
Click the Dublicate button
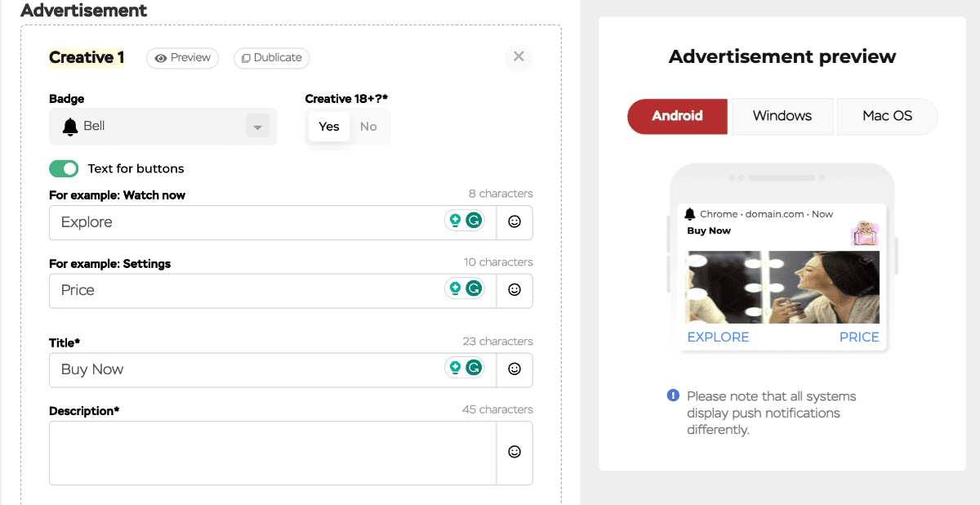click(x=271, y=58)
